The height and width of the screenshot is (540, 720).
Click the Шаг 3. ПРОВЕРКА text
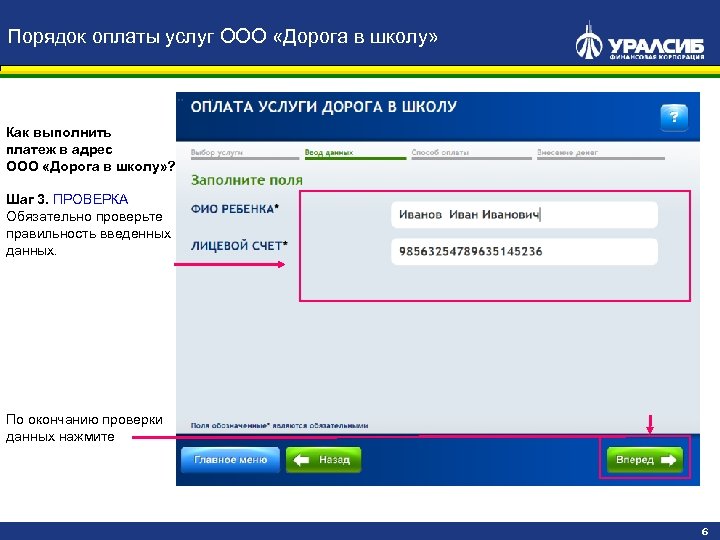[x=67, y=199]
